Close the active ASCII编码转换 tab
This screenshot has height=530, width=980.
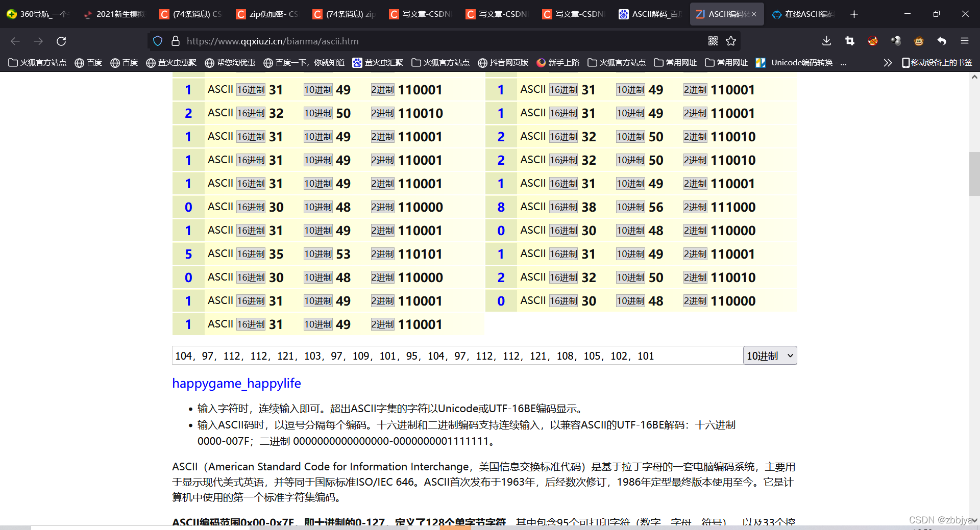coord(754,14)
